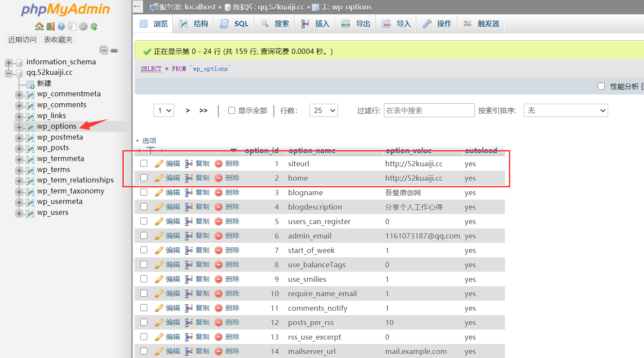Screen dimensions: 644x358
Task: Collapse the qq.52kuaiji.cc database node
Action: pos(9,73)
